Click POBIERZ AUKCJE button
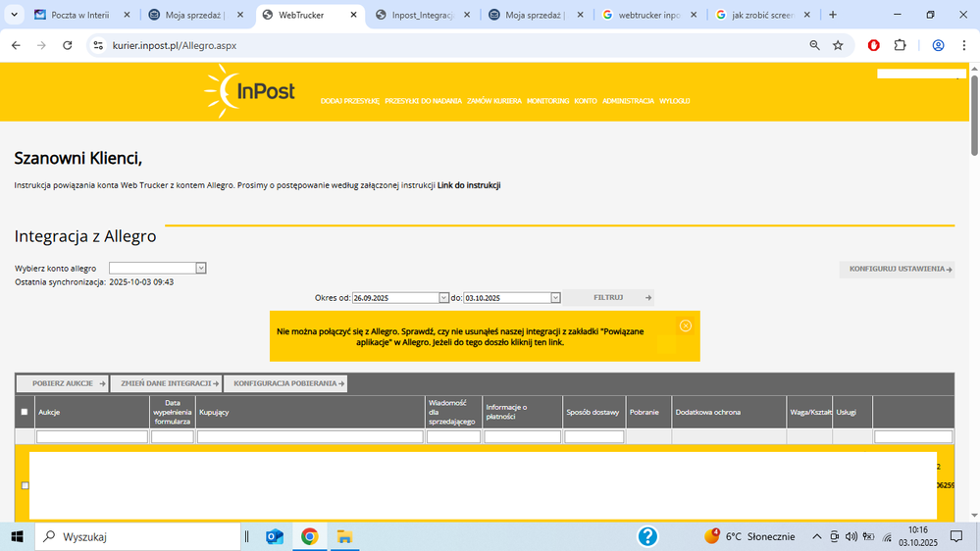Screen dimensions: 980x551 [x=63, y=383]
